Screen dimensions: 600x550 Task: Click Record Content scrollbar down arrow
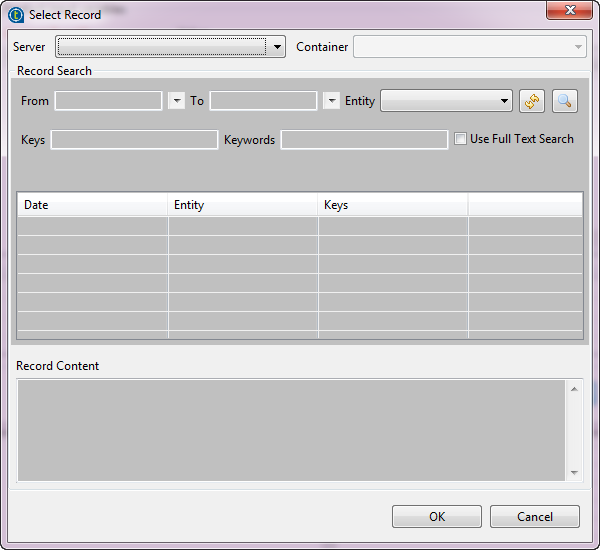[574, 473]
